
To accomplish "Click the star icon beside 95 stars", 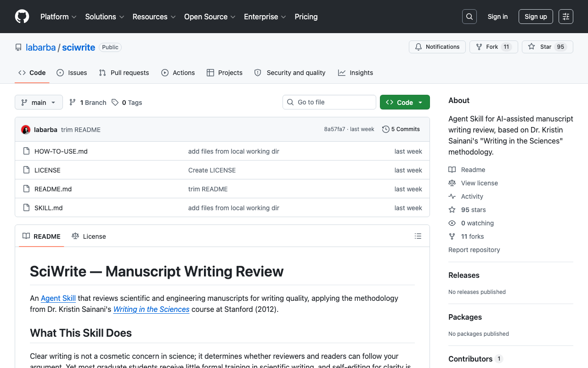I will [x=452, y=210].
